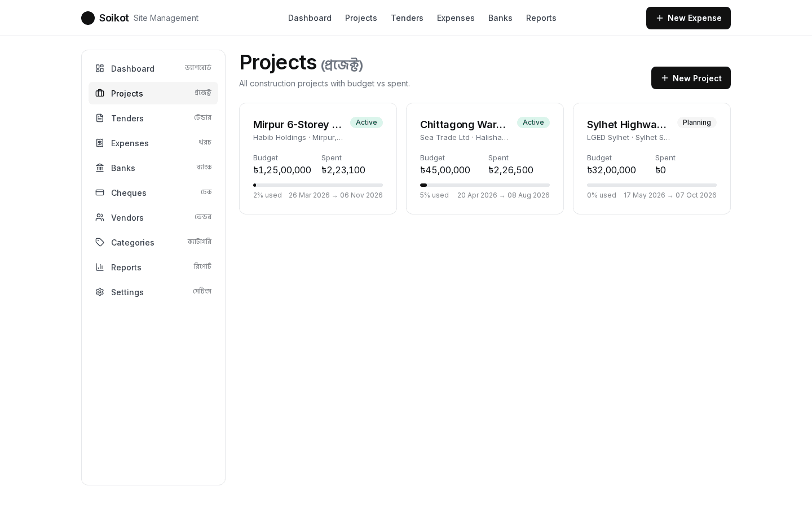Click the plus icon on New Project
This screenshot has width=812, height=508.
click(665, 78)
